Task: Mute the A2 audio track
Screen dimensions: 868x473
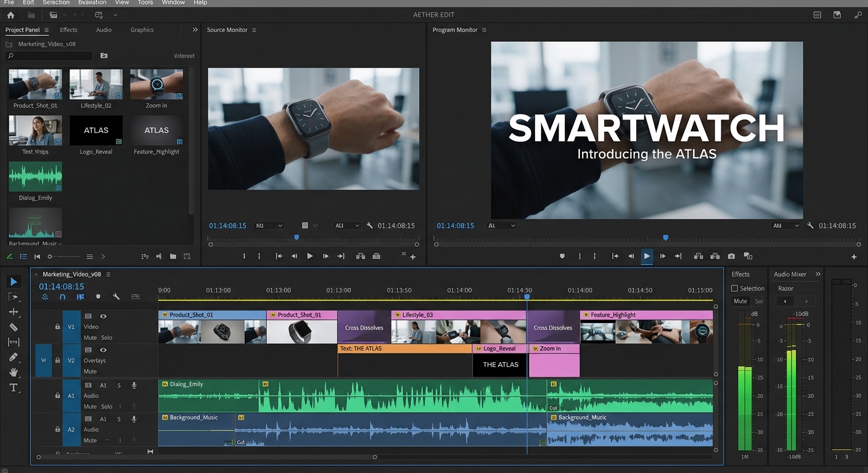Action: pyautogui.click(x=91, y=440)
